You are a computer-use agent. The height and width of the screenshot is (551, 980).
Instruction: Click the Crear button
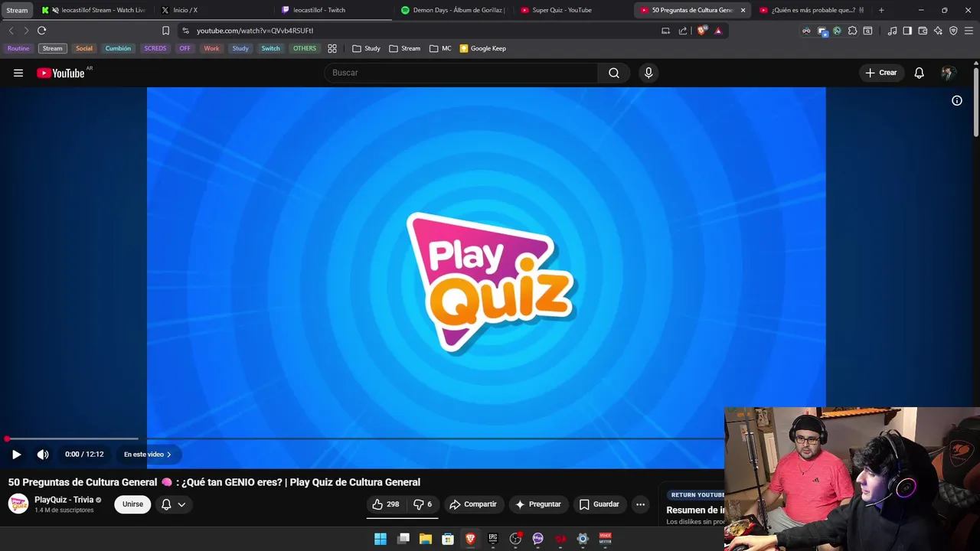[880, 73]
